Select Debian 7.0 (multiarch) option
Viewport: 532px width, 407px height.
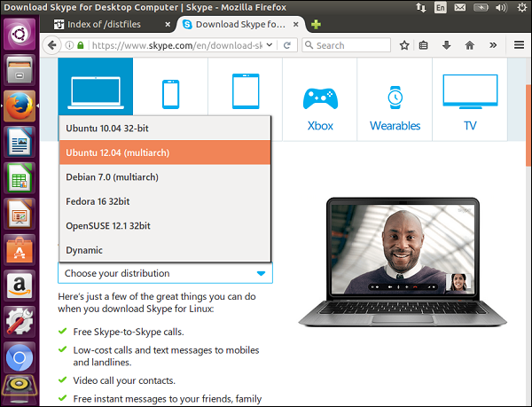pyautogui.click(x=165, y=177)
